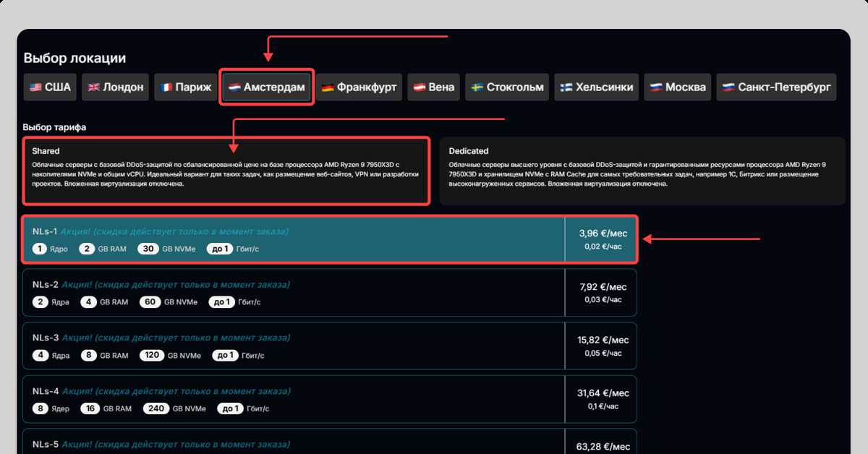This screenshot has width=868, height=454.
Task: Click the UK flag next to Лондон
Action: pos(93,87)
